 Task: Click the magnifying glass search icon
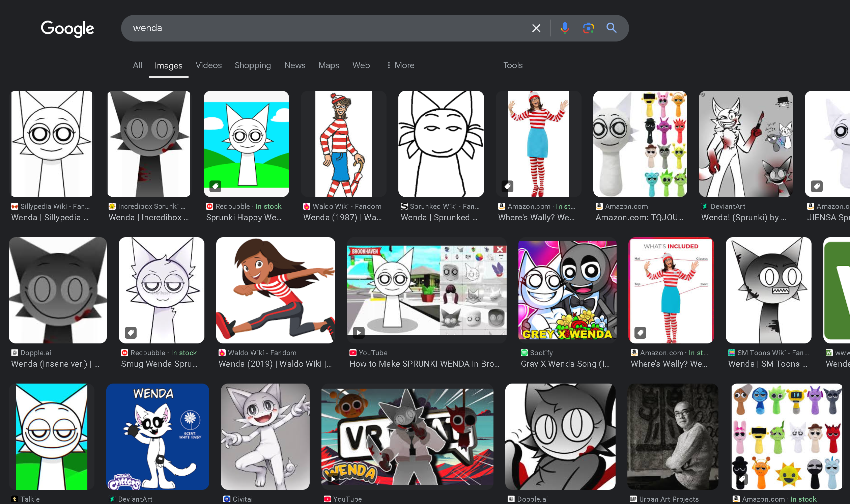point(611,28)
